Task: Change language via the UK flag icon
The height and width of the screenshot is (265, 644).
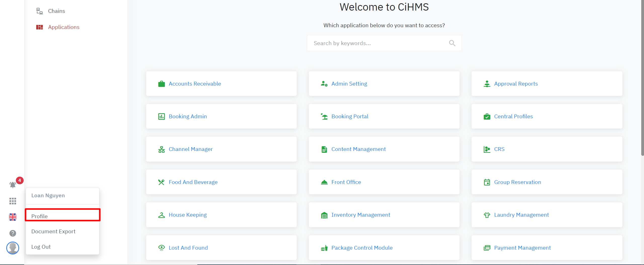Action: point(13,217)
